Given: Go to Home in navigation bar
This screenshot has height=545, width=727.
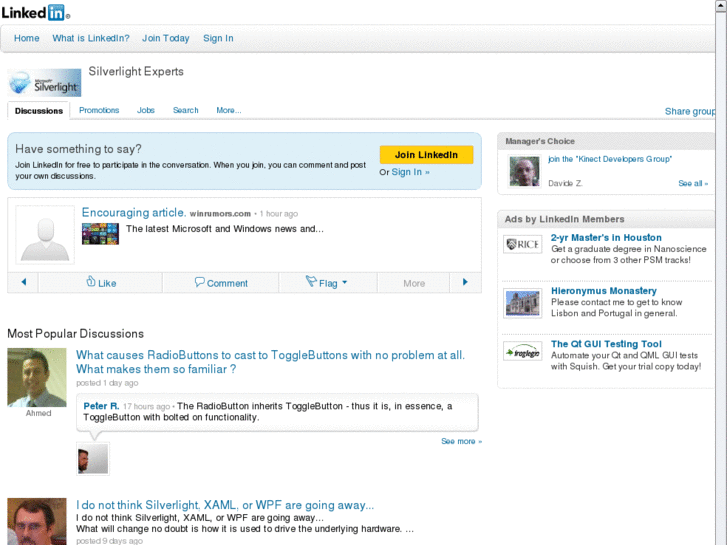Looking at the screenshot, I should tap(26, 38).
